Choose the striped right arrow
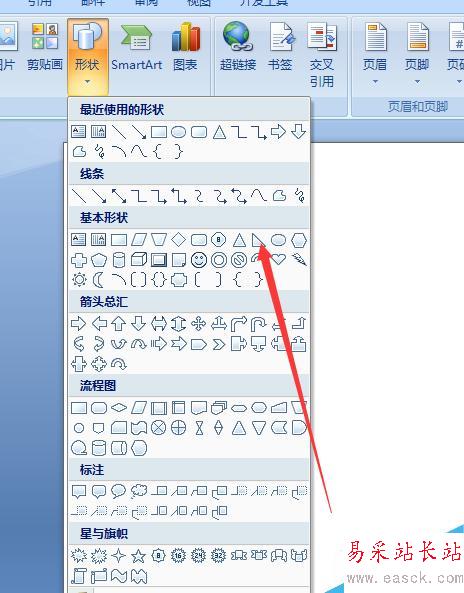The height and width of the screenshot is (593, 464). pyautogui.click(x=159, y=344)
